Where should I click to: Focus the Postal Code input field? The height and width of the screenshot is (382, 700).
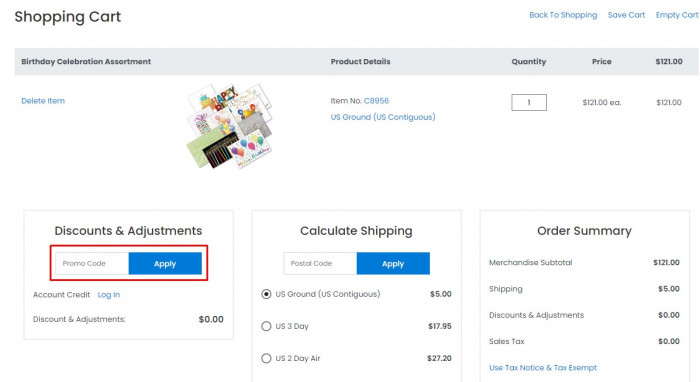pos(320,263)
